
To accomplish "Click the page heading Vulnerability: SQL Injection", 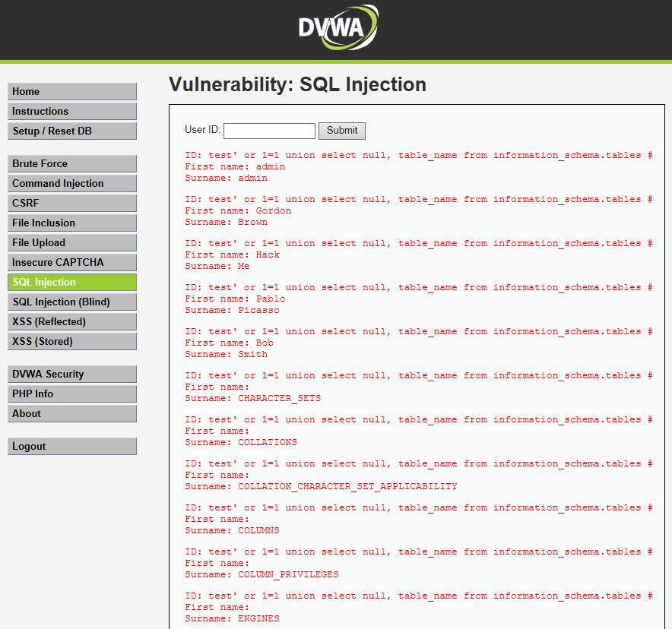I will [x=297, y=84].
